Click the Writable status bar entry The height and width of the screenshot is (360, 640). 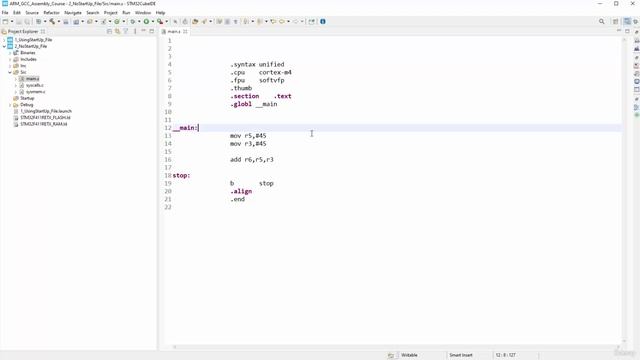tap(409, 355)
